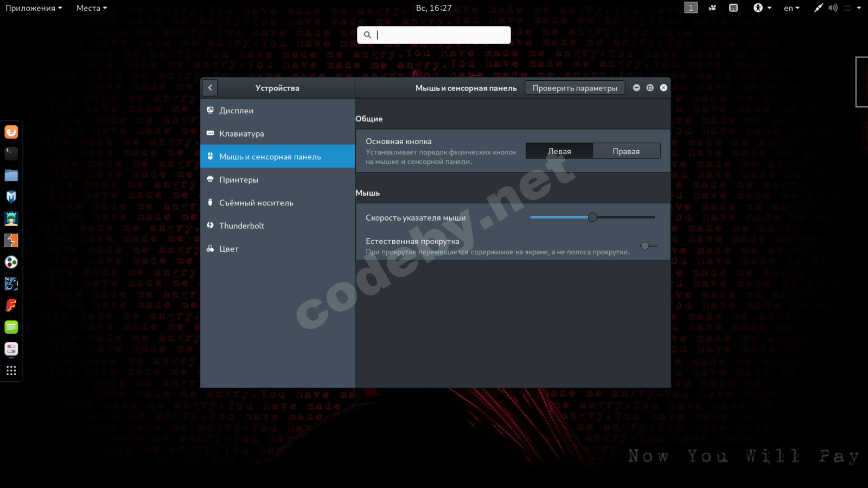Open the Места menu

coord(92,8)
